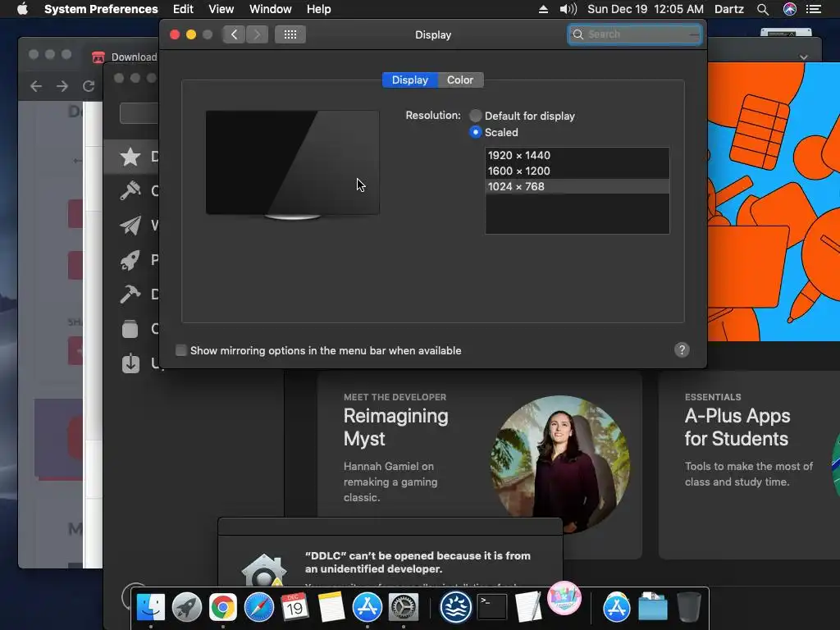The image size is (840, 630).
Task: Select Default for display resolution
Action: (475, 116)
